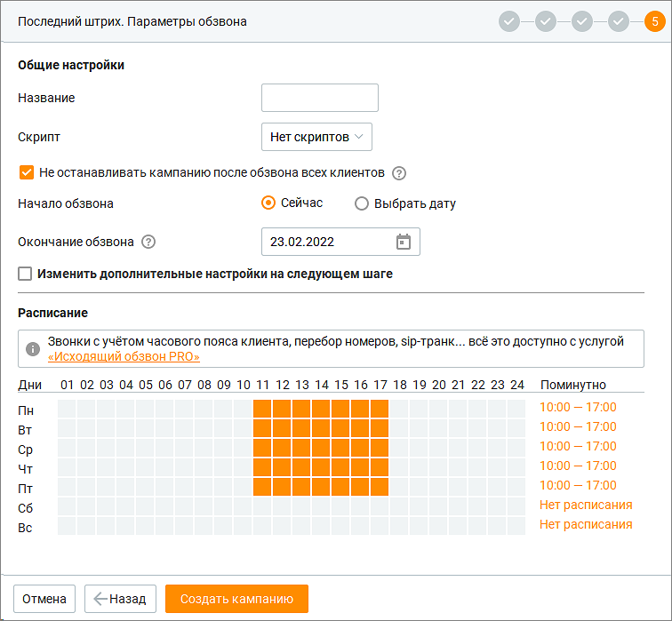The width and height of the screenshot is (672, 621).
Task: Enable Sunday hour 20 schedule cell
Action: click(x=438, y=526)
